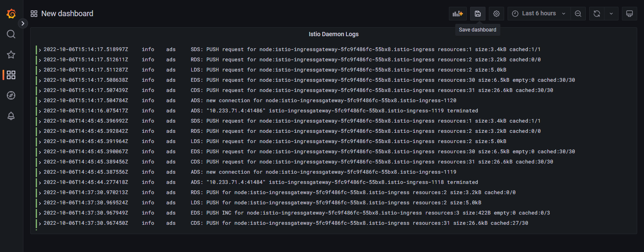This screenshot has height=252, width=644.
Task: Open dashboard settings gear icon
Action: coord(496,14)
